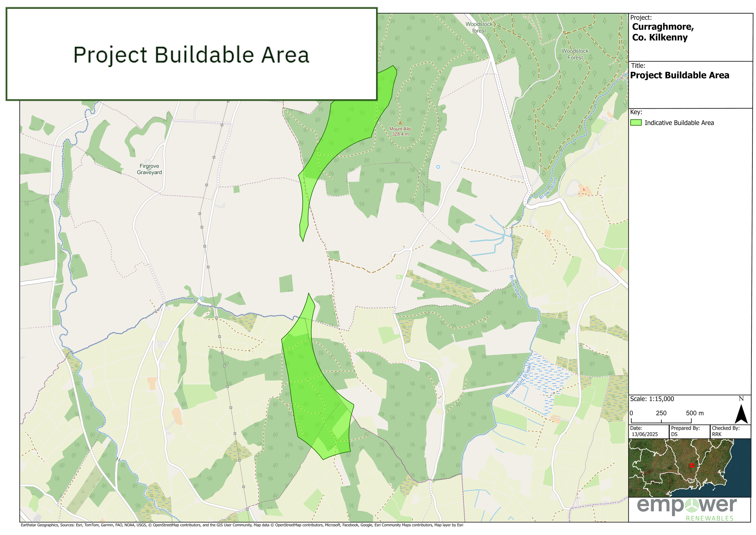Click the blue circle marker near Mount Alto

coord(438,167)
